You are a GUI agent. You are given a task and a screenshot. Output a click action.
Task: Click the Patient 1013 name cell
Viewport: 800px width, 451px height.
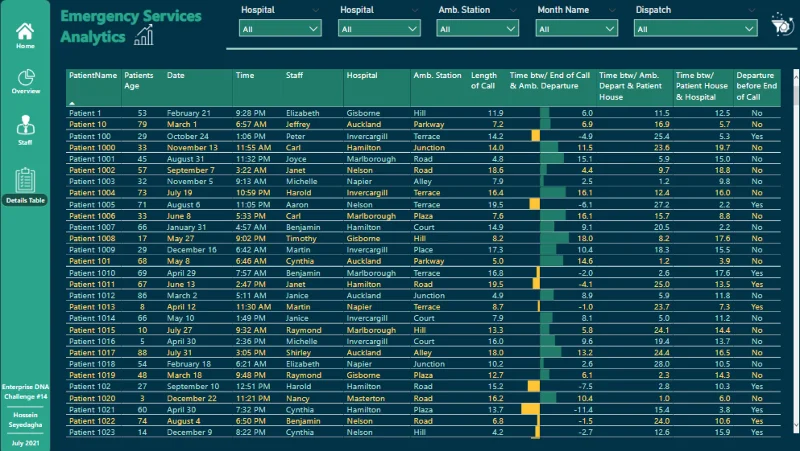[x=92, y=307]
